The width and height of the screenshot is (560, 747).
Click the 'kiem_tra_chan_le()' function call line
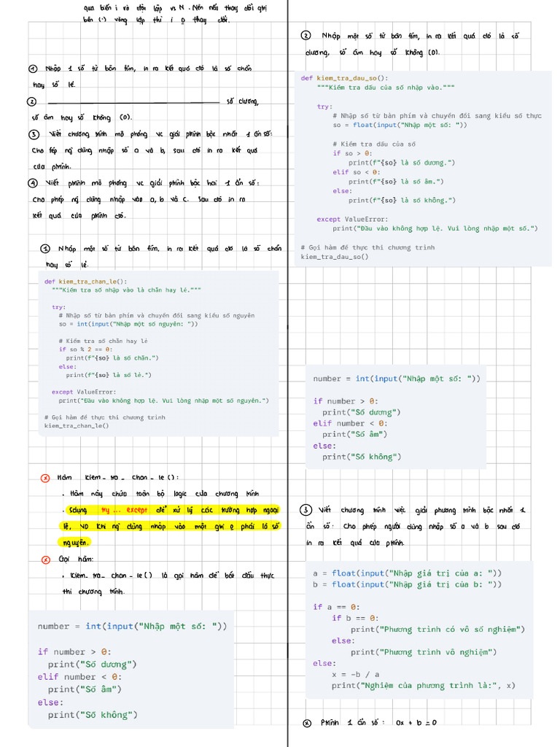(x=76, y=425)
